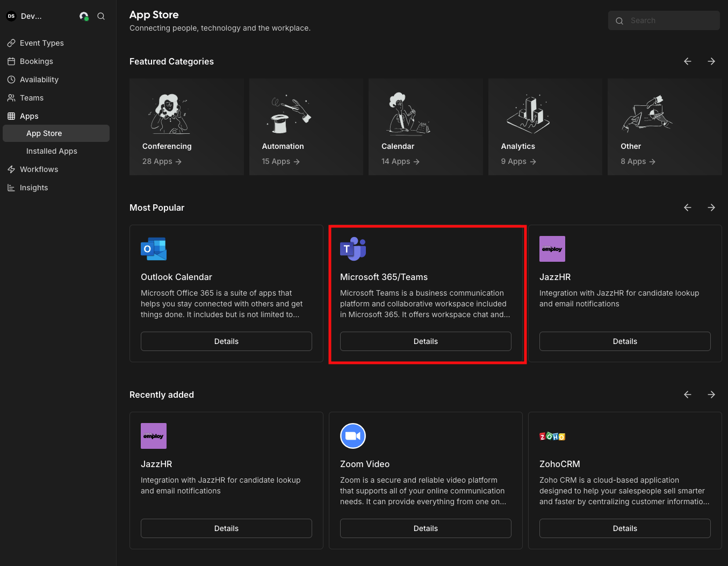View Details for Microsoft 365/Teams
The width and height of the screenshot is (728, 566).
tap(426, 341)
